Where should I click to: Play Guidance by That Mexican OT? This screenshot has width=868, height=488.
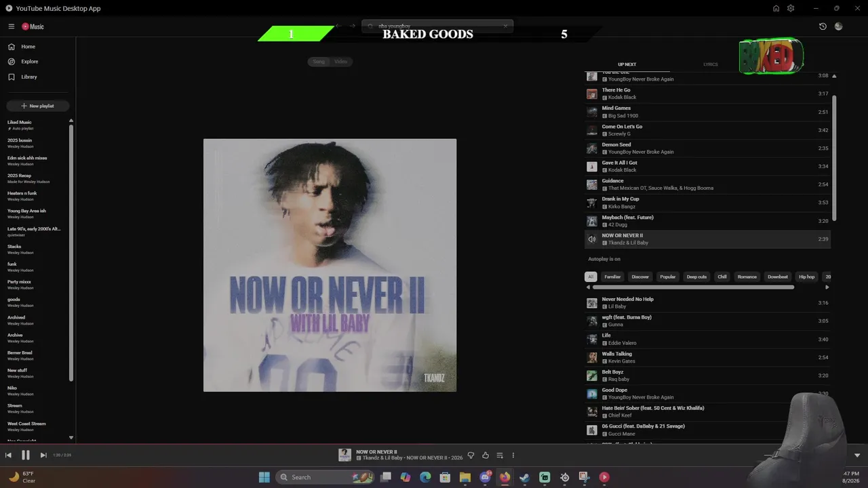pos(707,184)
